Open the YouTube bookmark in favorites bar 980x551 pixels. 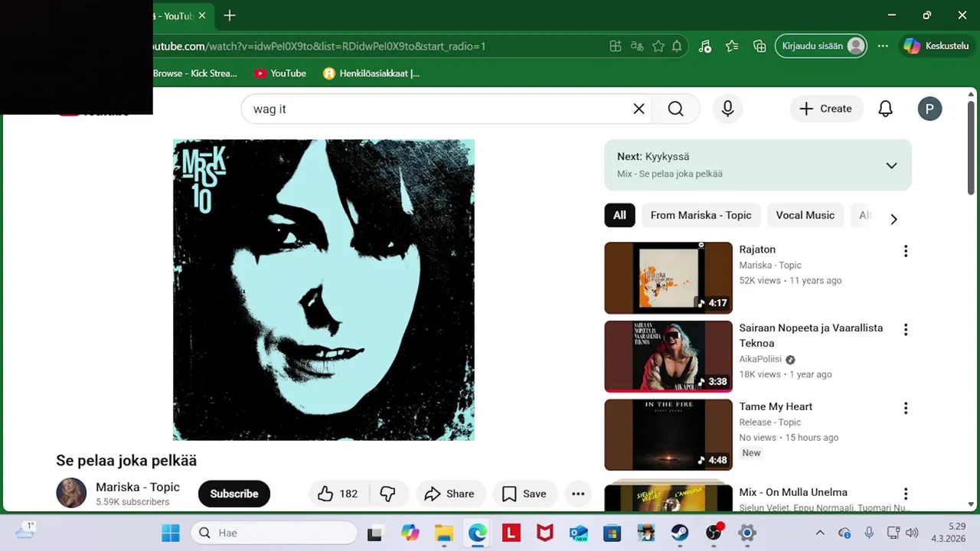coord(280,73)
